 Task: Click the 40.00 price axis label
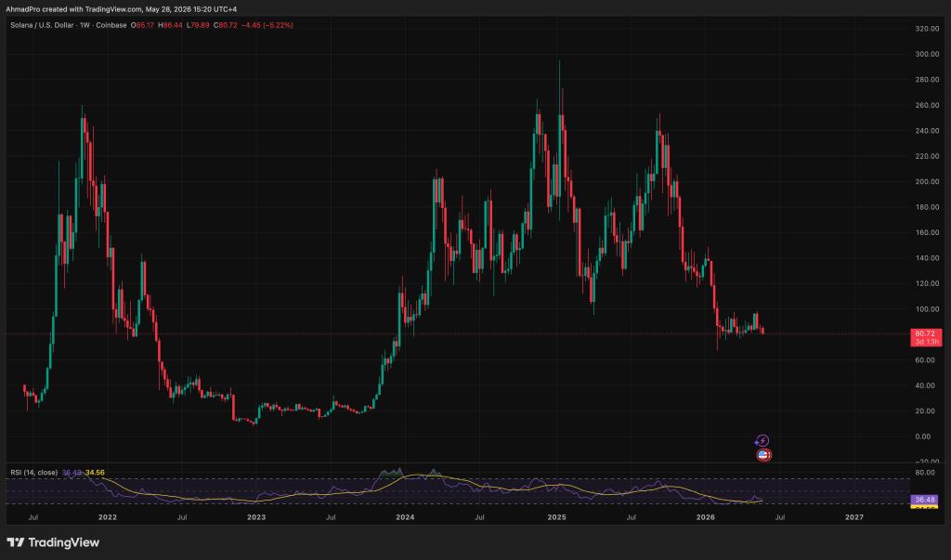(x=925, y=385)
